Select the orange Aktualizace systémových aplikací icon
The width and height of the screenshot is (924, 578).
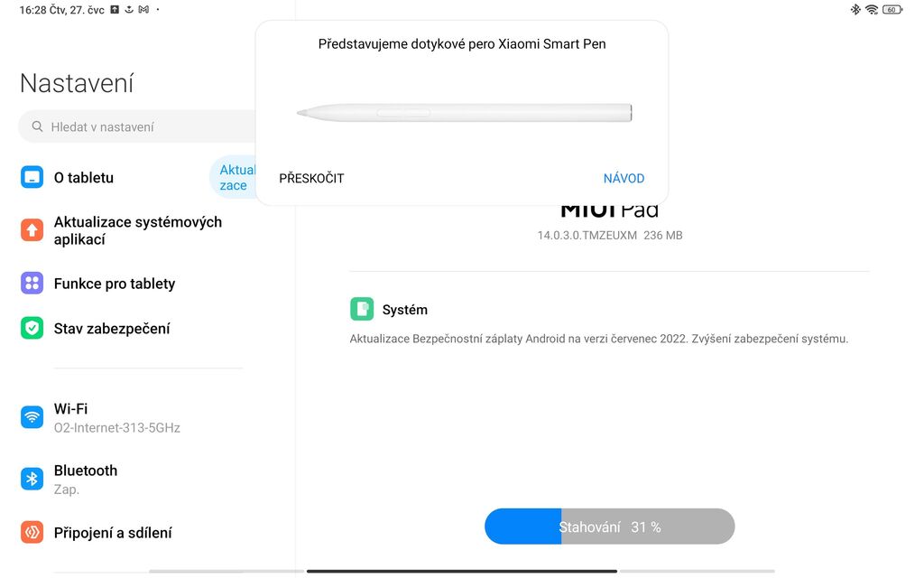click(32, 230)
